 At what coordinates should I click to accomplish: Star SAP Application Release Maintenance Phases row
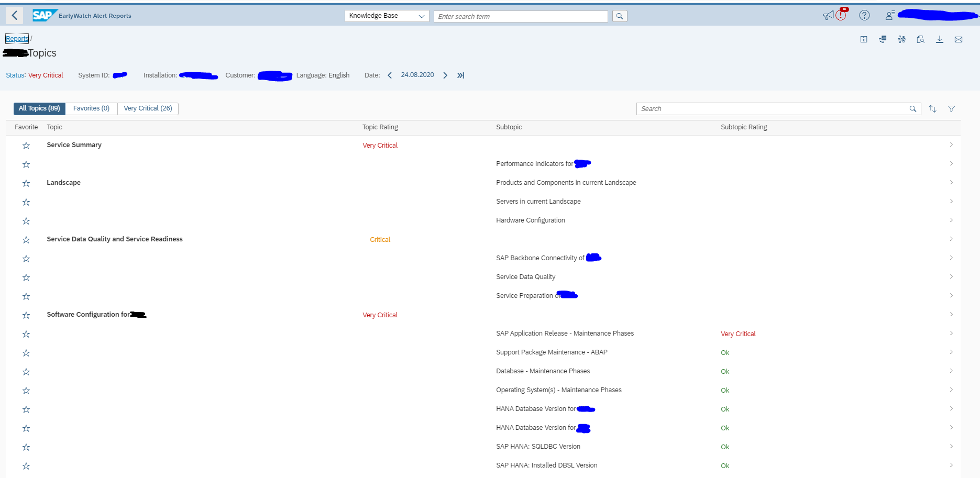tap(26, 334)
